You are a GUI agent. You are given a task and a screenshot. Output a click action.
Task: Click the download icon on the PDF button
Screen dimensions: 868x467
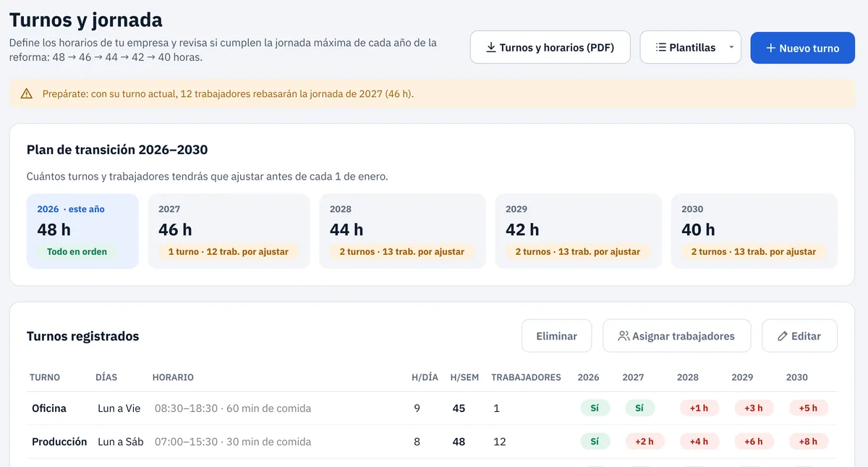(x=491, y=48)
